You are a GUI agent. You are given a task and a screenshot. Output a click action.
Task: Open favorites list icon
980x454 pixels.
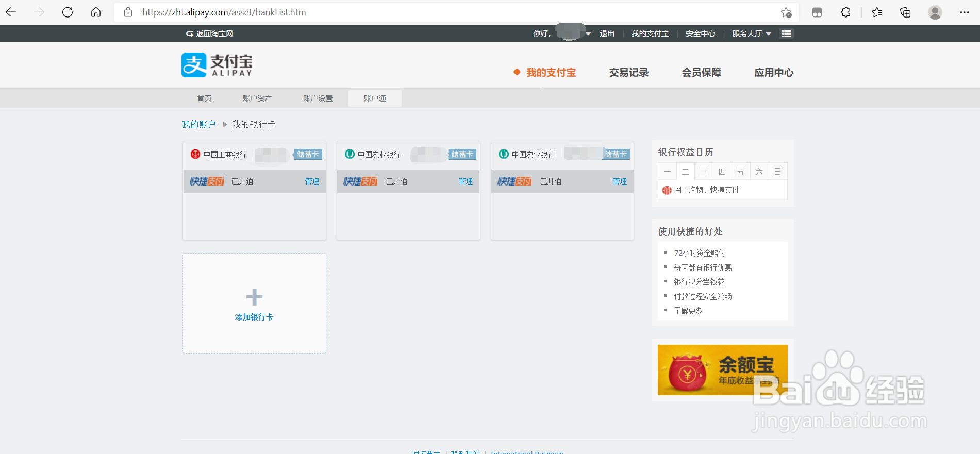click(877, 12)
